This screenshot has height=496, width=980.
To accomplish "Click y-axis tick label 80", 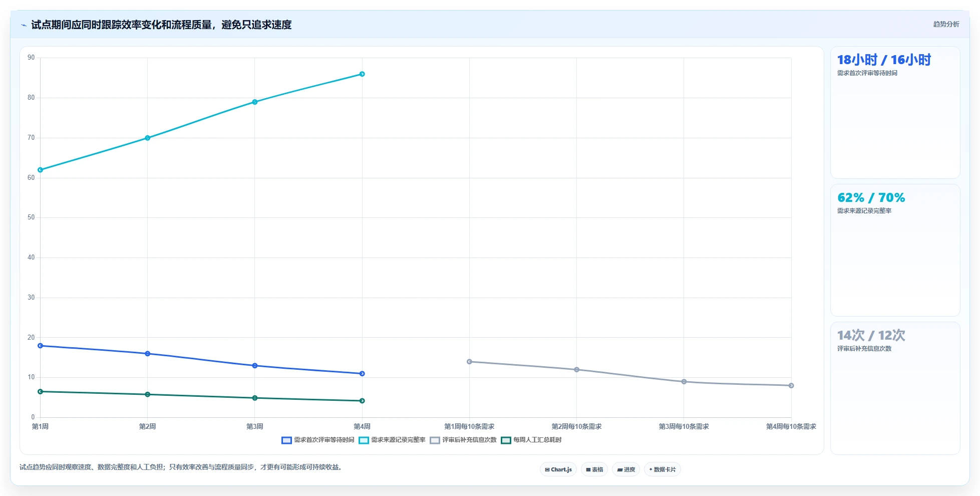I will point(31,98).
